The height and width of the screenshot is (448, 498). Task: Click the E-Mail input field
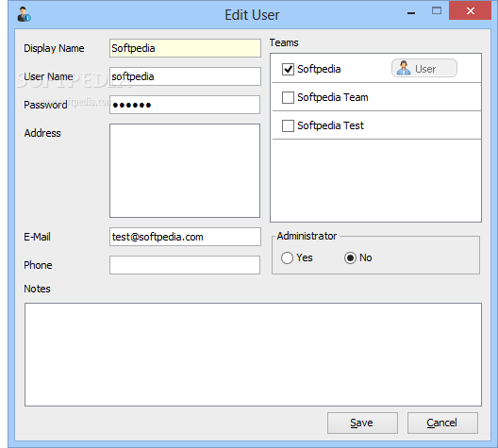click(185, 237)
